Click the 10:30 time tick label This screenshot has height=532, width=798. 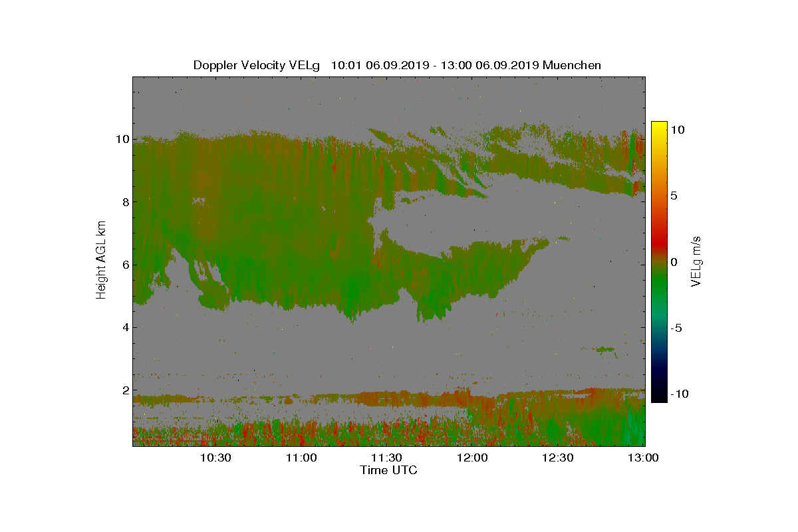click(215, 458)
